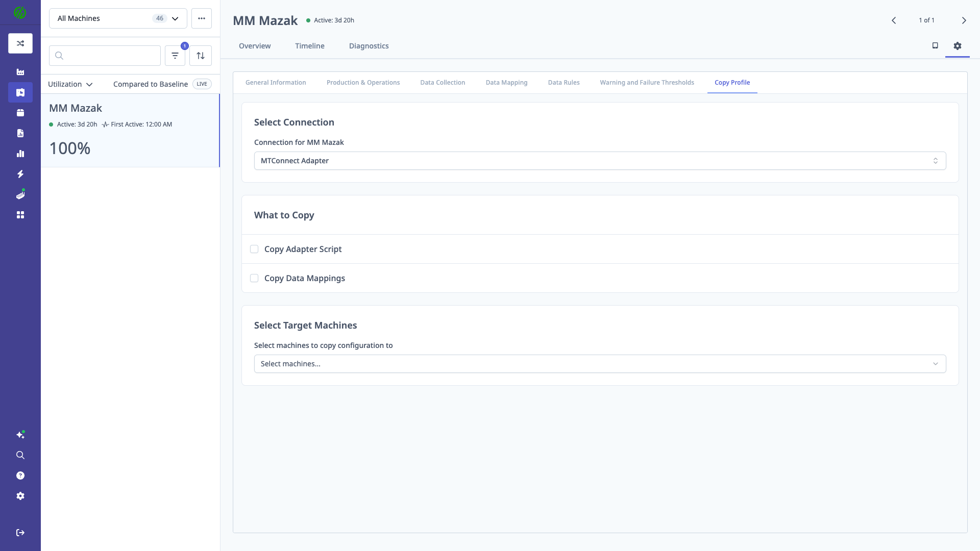Click the '1 of 1' pager text
The width and height of the screenshot is (980, 551).
click(x=926, y=20)
